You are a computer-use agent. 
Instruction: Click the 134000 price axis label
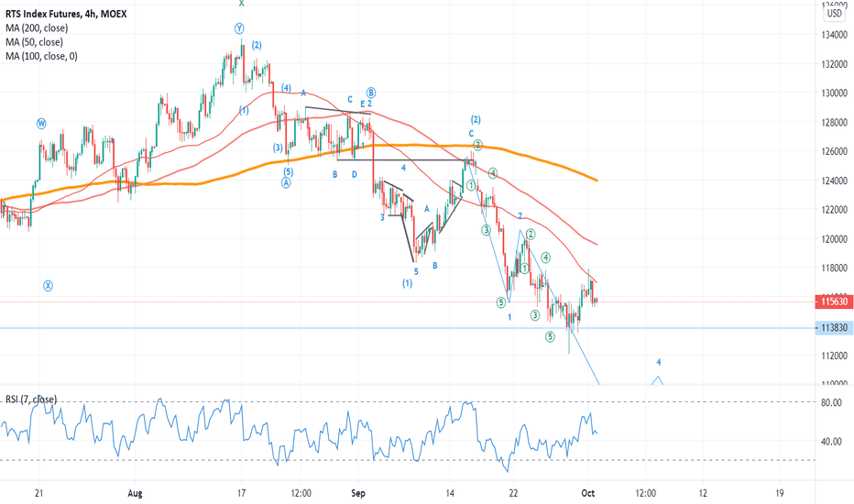coord(834,35)
